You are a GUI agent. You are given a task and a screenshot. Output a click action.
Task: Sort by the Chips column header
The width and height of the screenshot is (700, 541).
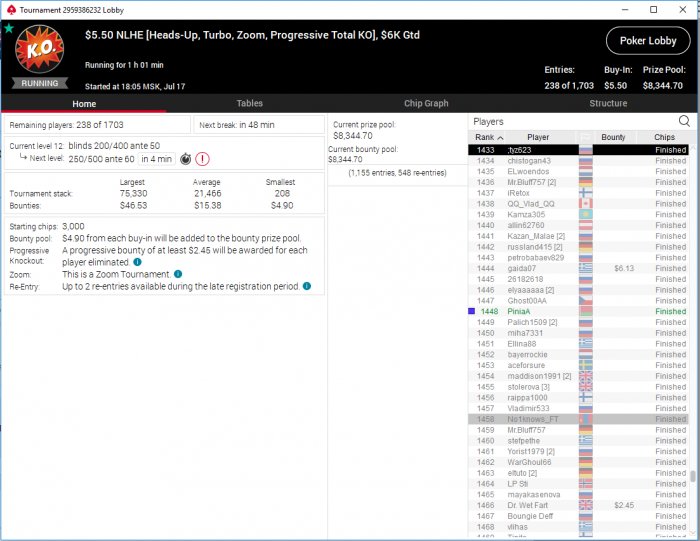tap(664, 137)
